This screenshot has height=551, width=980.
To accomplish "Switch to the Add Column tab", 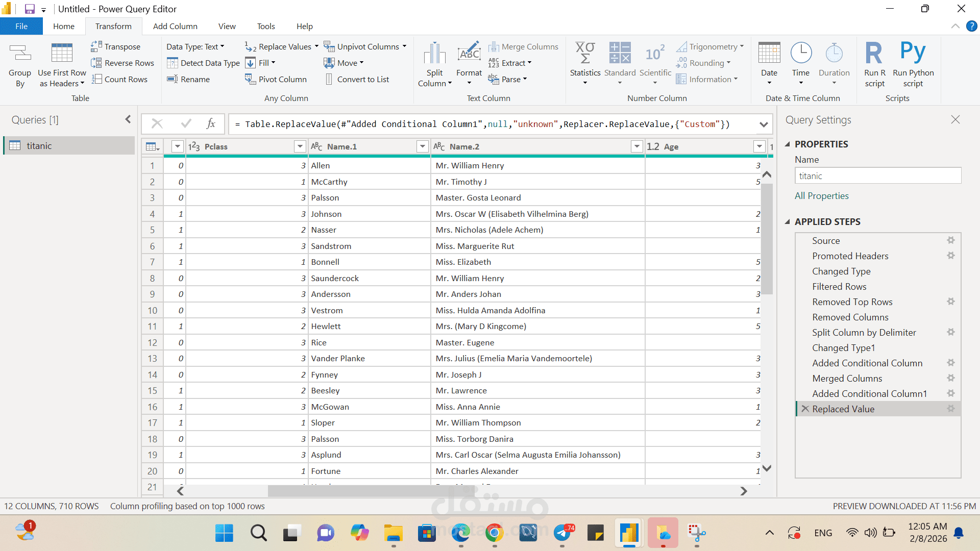I will click(175, 26).
